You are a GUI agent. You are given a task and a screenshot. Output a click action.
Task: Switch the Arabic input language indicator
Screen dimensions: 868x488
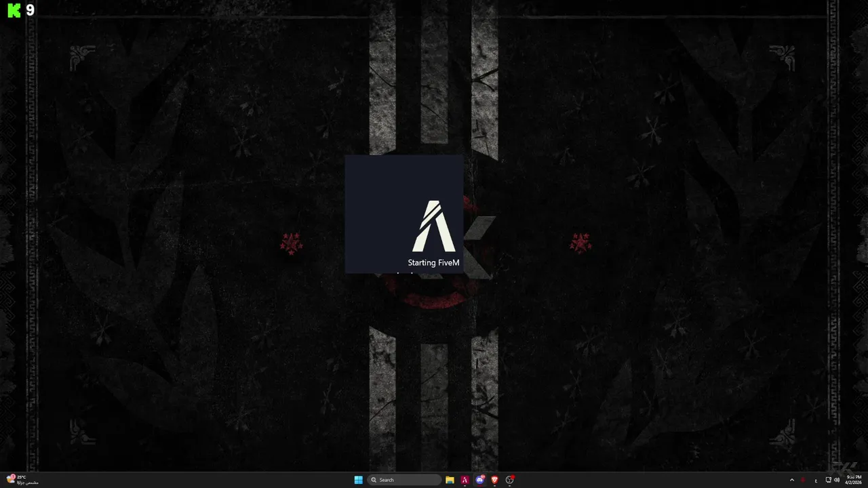pos(816,480)
